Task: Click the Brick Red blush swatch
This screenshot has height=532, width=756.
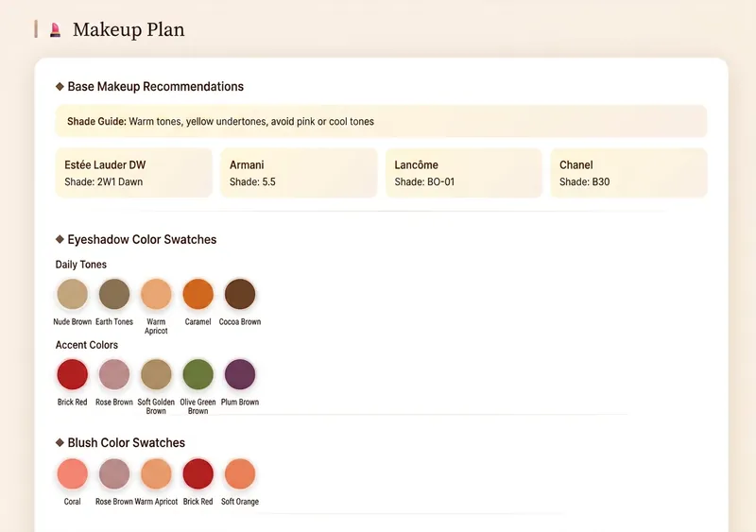Action: click(198, 473)
